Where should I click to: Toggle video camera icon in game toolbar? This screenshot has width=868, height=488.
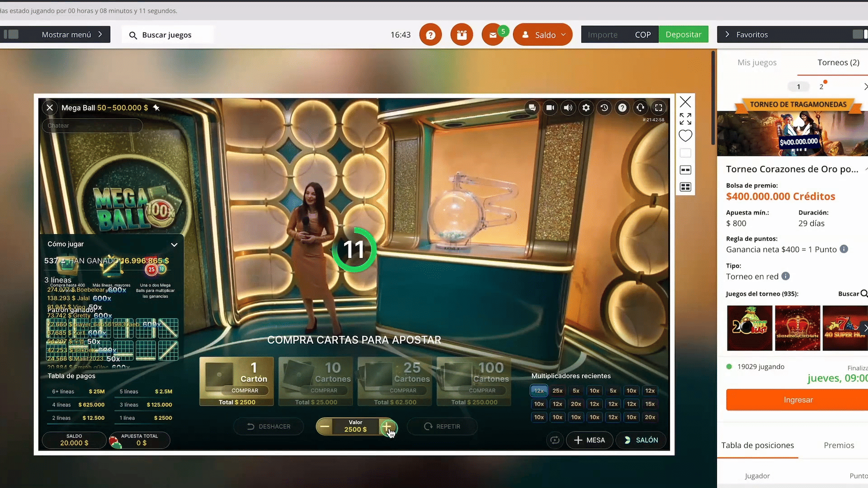point(550,108)
